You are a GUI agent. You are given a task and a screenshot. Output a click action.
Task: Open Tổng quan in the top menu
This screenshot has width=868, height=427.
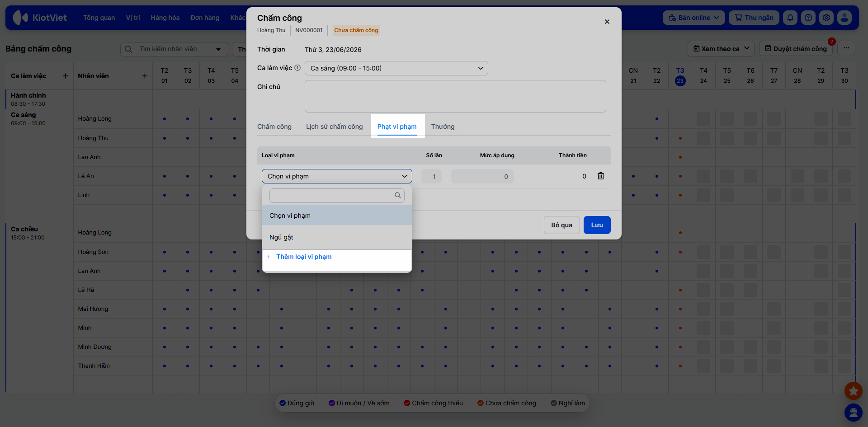[99, 18]
